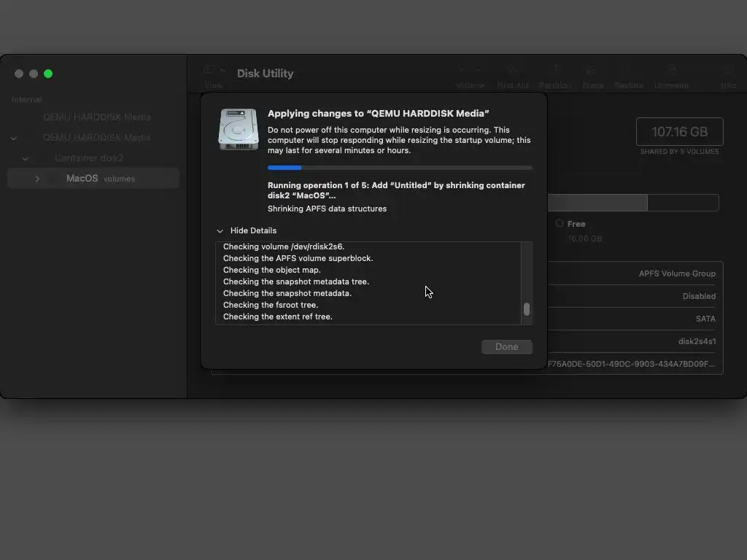747x560 pixels.
Task: Click the Disabled value in info table
Action: 699,296
